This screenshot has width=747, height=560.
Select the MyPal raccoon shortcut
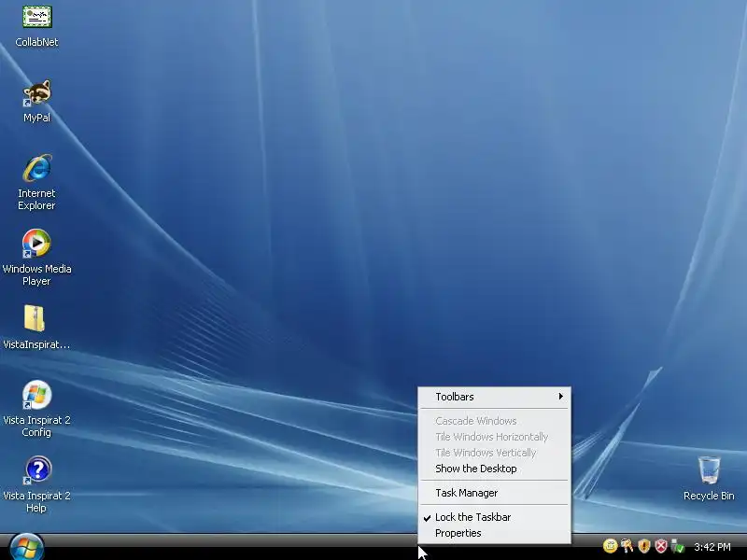37,92
